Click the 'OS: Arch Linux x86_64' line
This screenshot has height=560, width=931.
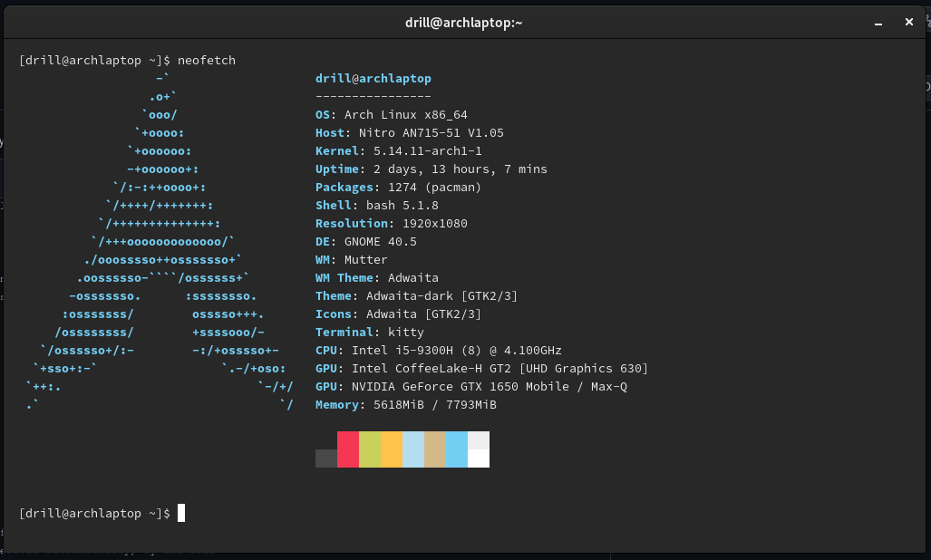coord(392,114)
